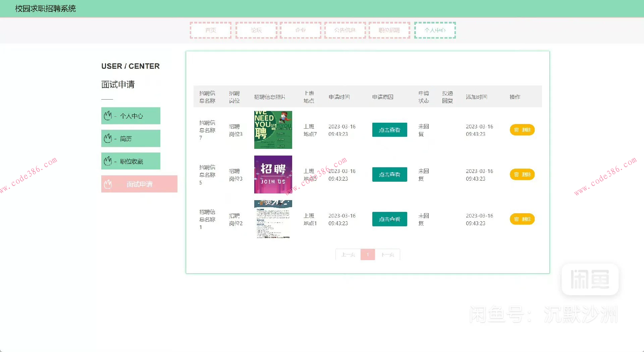
Task: Click the flame icon on pink 面试申请 item
Action: 108,184
